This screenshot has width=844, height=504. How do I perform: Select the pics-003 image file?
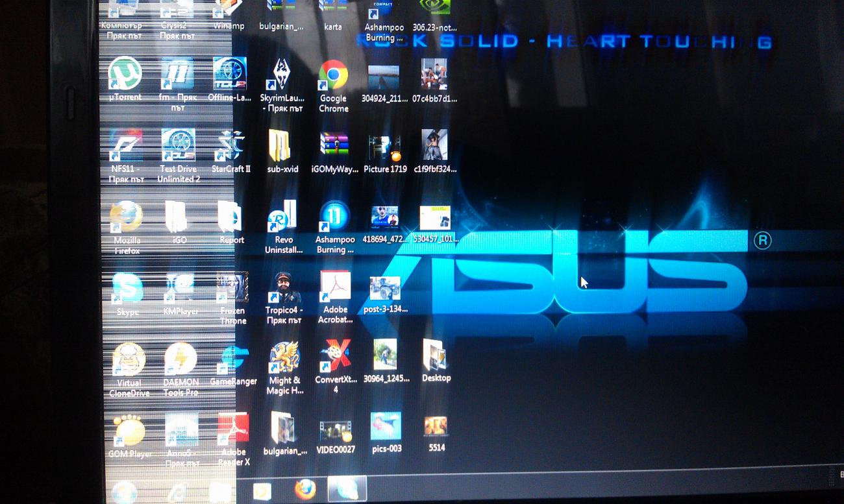click(386, 428)
